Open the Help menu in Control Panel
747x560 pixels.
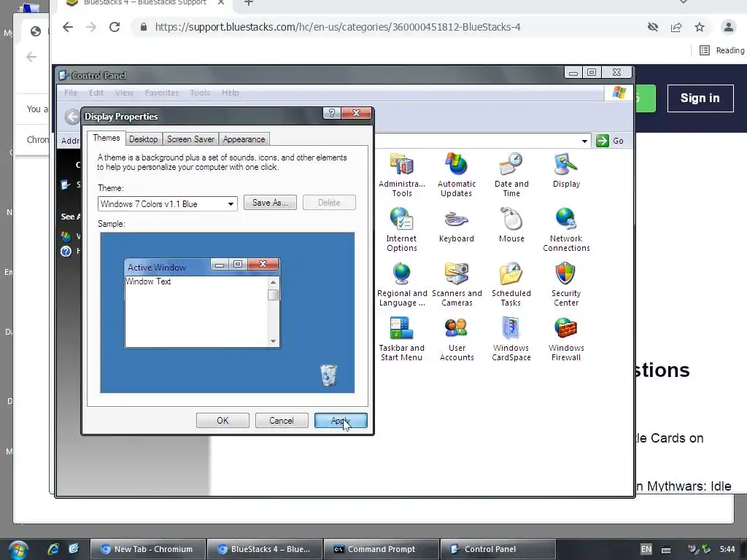pyautogui.click(x=230, y=93)
